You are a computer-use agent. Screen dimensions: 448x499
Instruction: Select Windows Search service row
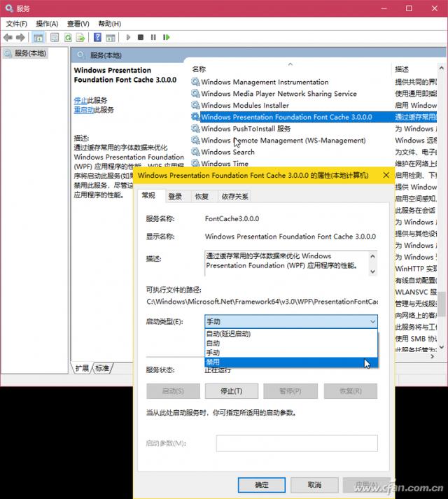(x=227, y=152)
